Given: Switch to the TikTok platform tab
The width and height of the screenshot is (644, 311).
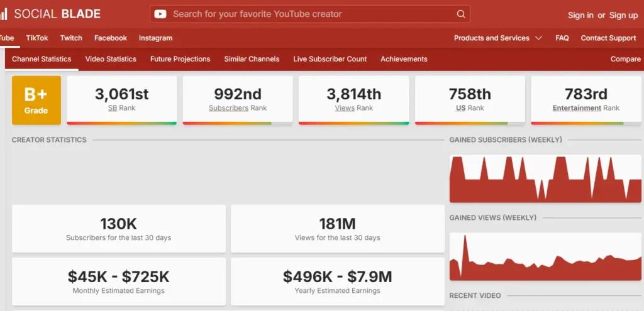Looking at the screenshot, I should point(37,38).
